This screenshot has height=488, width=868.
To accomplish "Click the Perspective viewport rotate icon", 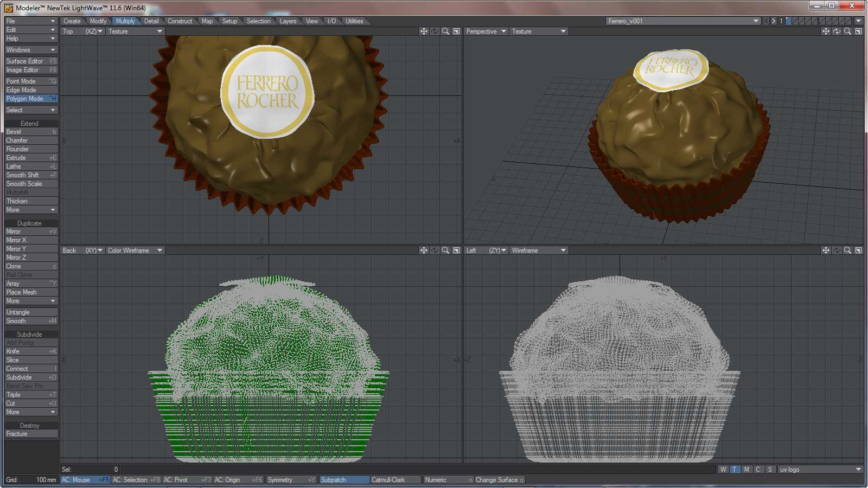I will click(x=837, y=31).
